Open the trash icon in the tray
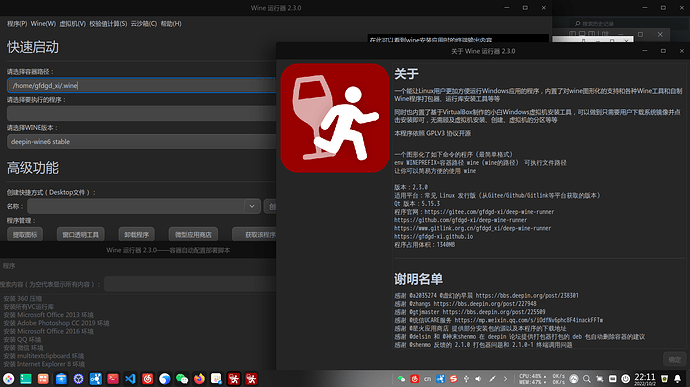Screen dimensions: 690x387 pos(664,379)
